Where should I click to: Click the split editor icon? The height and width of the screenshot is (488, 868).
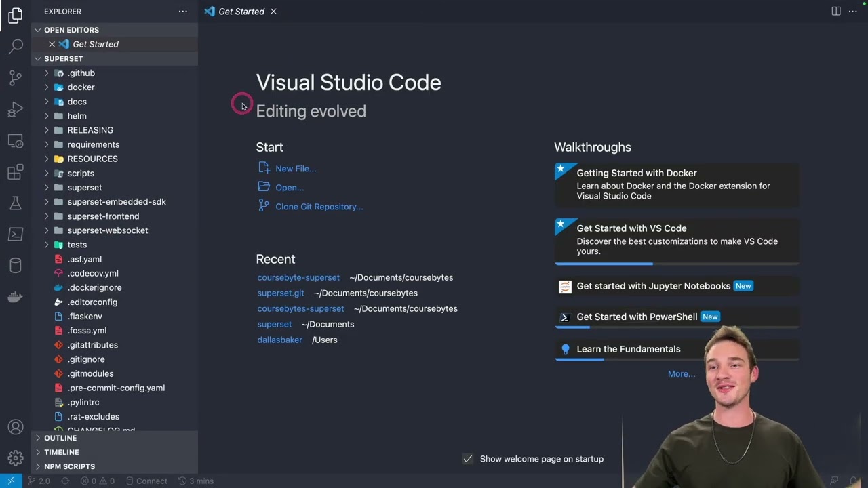[836, 11]
